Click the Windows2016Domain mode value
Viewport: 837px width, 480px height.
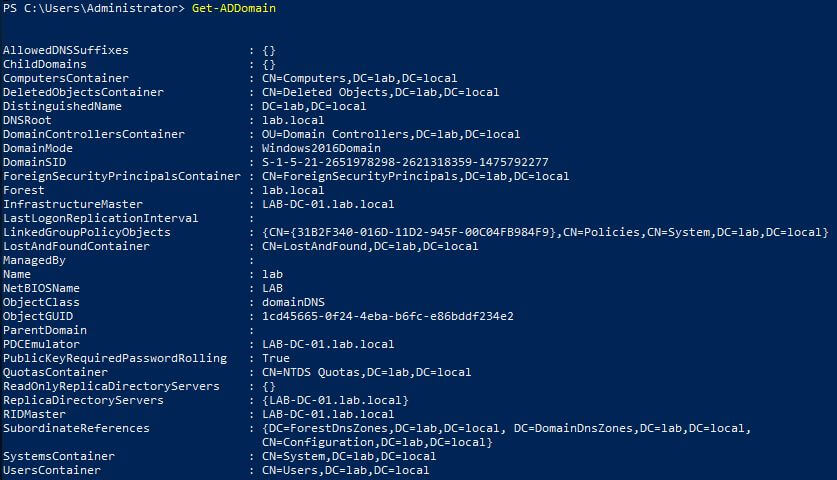(x=321, y=148)
